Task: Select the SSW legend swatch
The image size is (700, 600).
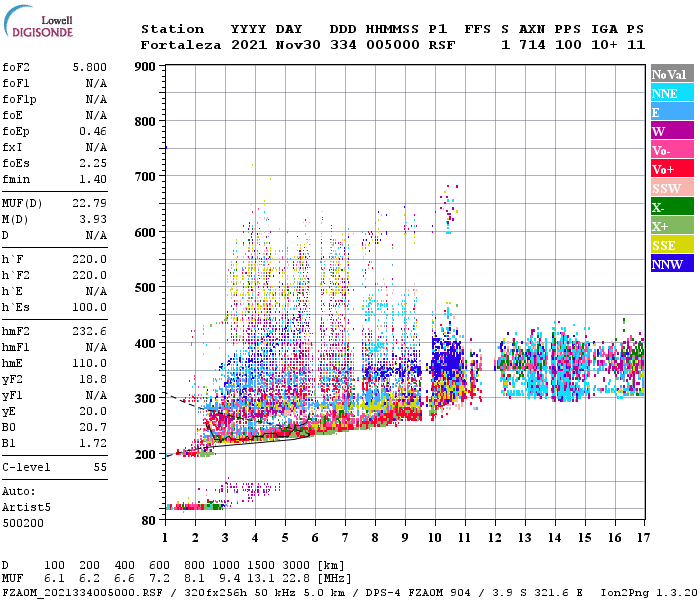Action: pos(672,188)
